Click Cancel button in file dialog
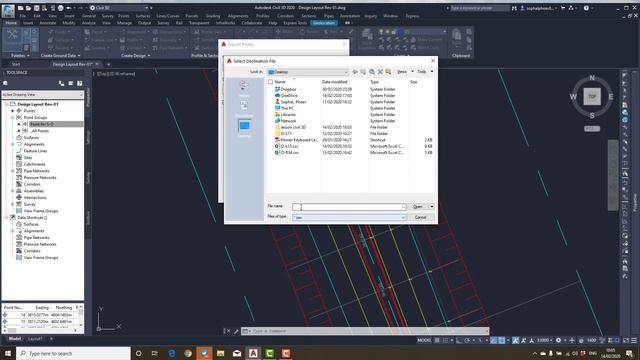Image resolution: width=640 pixels, height=360 pixels. (420, 217)
